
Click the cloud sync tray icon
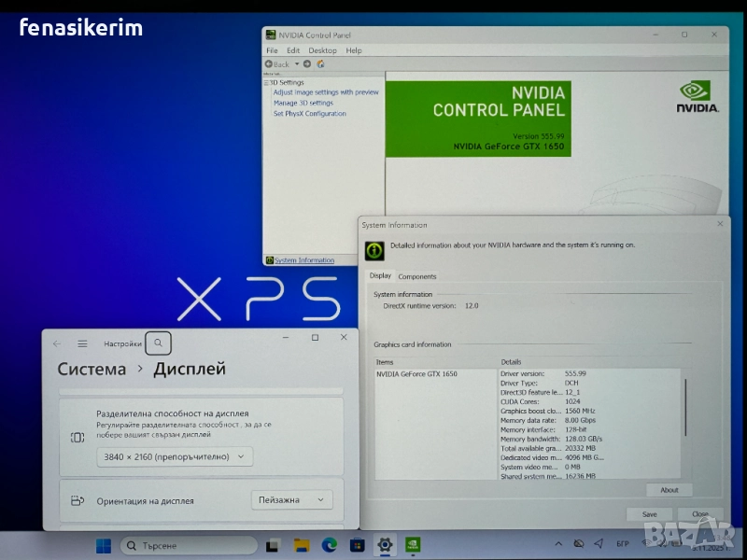coord(579,543)
